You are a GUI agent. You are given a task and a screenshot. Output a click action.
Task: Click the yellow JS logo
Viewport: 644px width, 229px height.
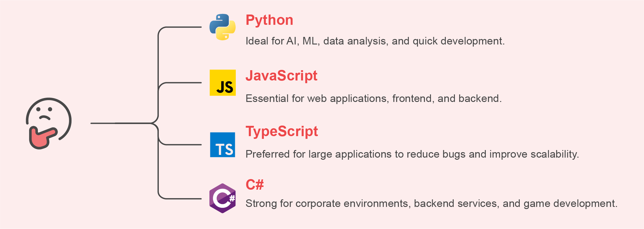223,83
